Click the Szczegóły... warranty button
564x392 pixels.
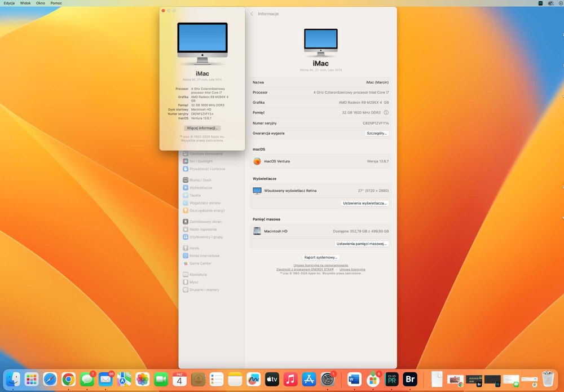(376, 133)
